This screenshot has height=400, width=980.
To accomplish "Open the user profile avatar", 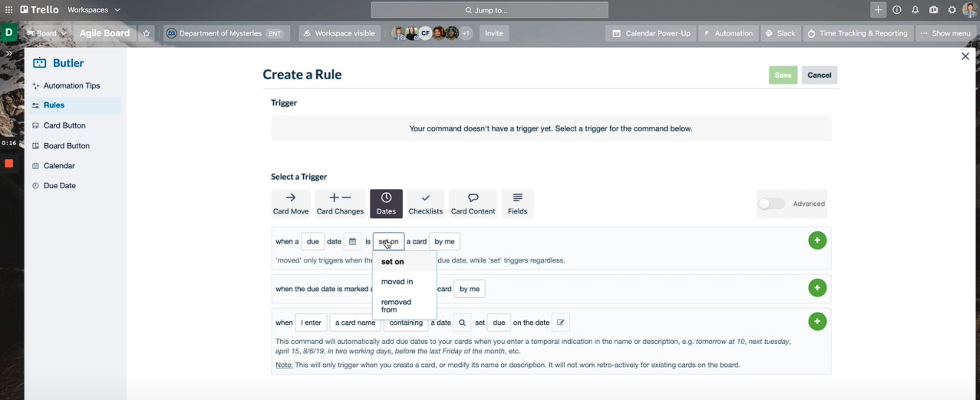I will click(x=970, y=10).
